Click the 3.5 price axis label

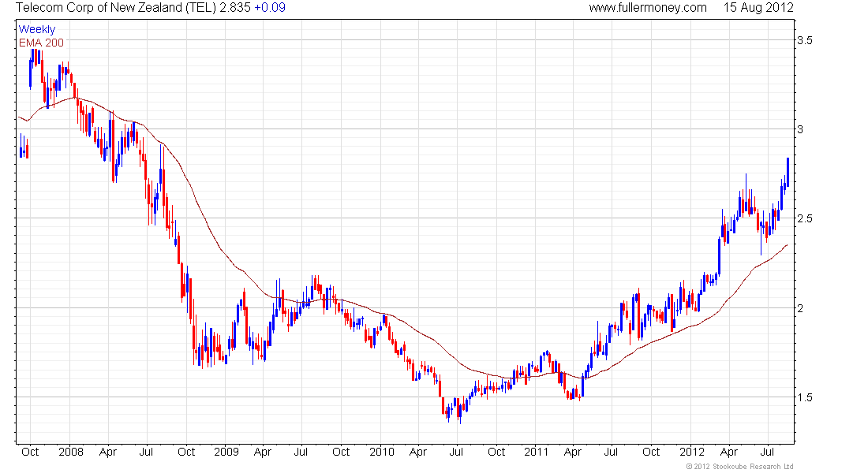(x=805, y=39)
